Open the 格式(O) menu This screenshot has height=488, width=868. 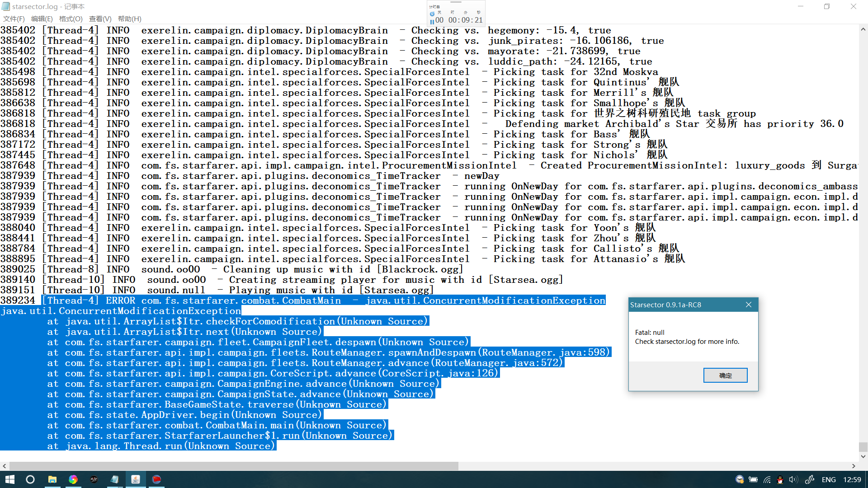71,19
